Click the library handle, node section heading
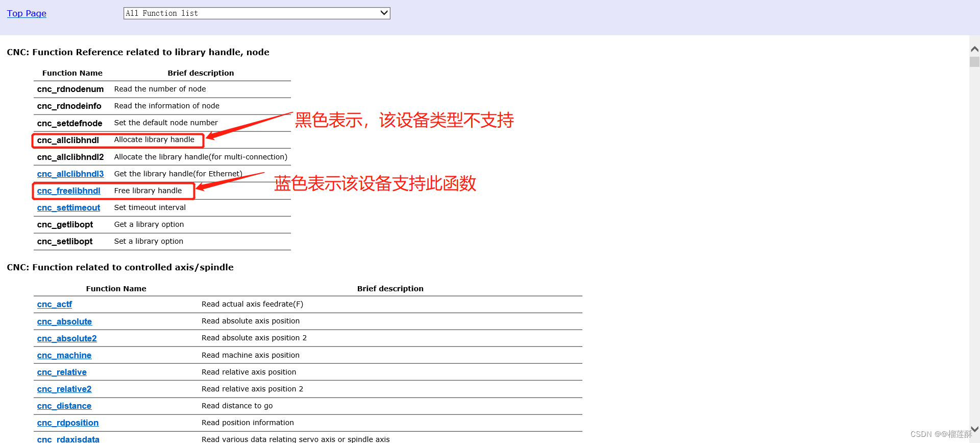Screen dimensions: 980x443 click(138, 52)
